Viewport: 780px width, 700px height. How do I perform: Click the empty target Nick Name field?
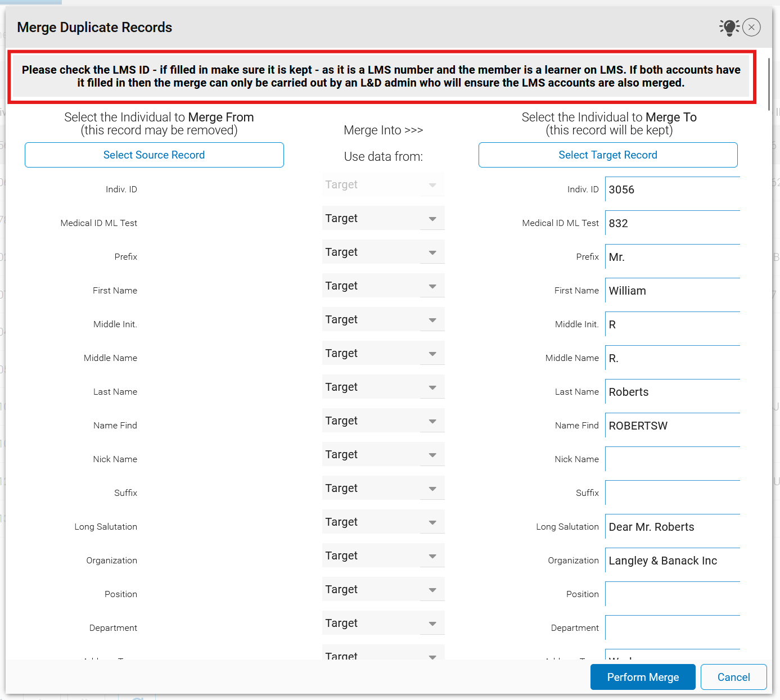point(672,459)
